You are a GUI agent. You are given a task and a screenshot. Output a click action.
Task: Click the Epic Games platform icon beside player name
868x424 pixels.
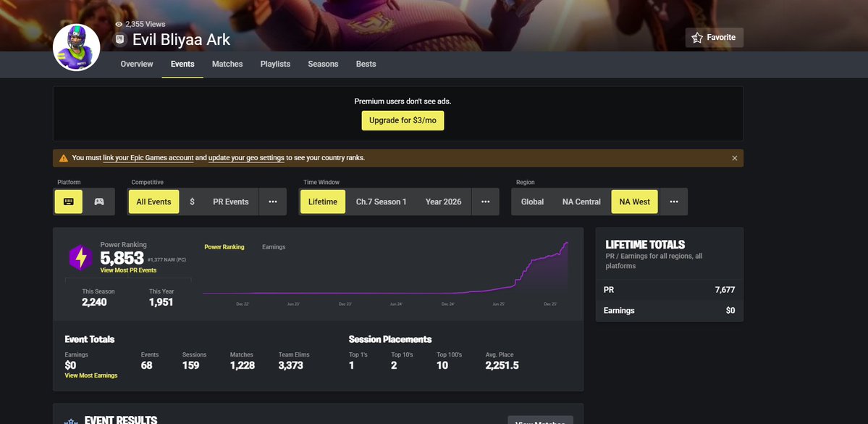tap(119, 39)
